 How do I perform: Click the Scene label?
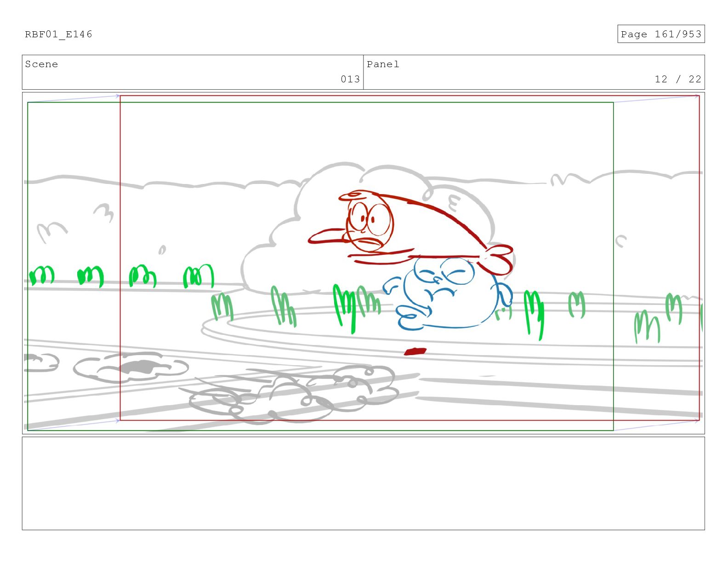coord(41,64)
